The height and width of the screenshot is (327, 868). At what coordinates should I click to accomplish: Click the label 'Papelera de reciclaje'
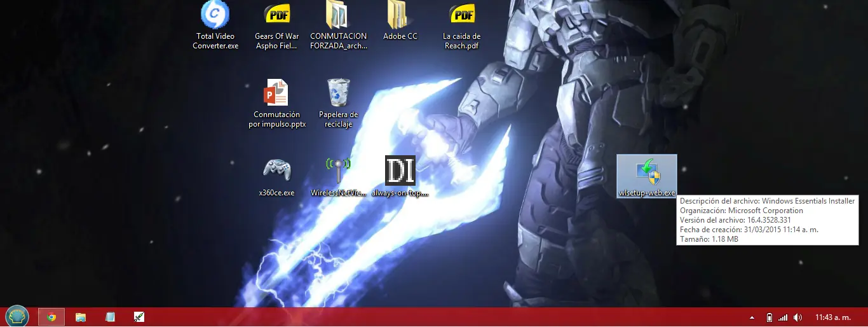point(338,120)
